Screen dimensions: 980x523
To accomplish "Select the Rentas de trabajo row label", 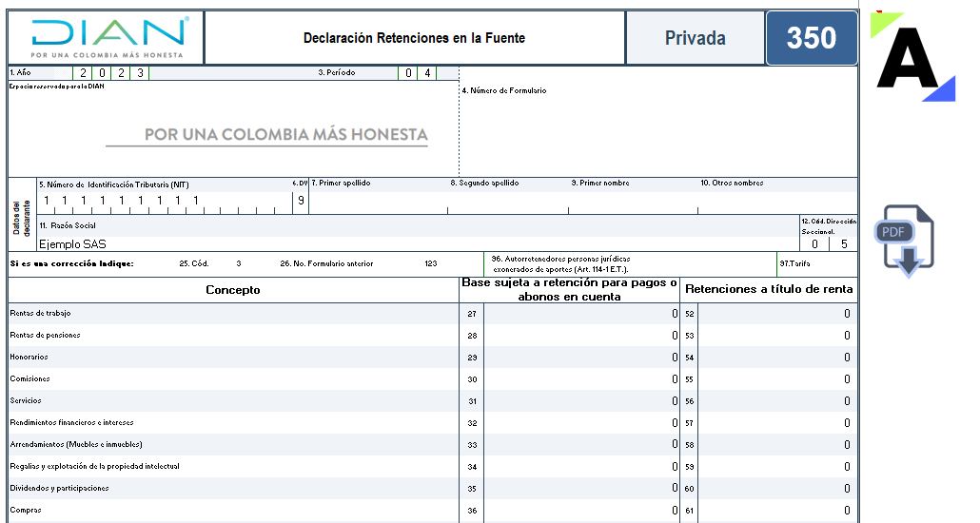I will point(40,313).
